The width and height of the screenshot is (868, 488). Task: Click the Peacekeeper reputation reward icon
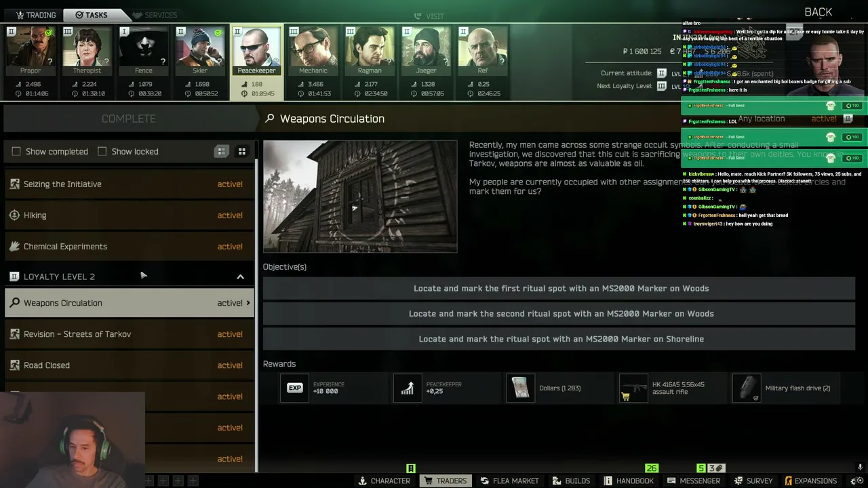[x=408, y=388]
